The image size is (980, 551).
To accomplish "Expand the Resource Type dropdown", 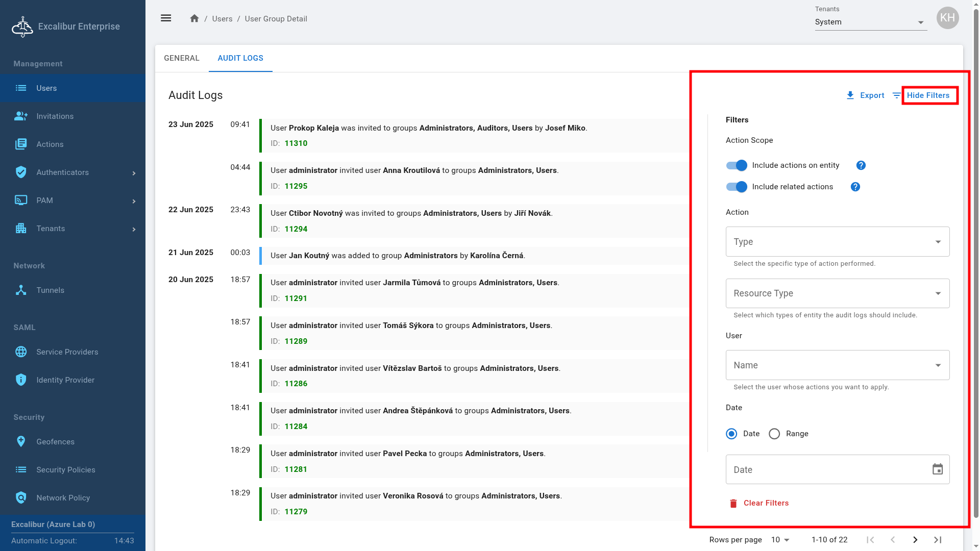I will coord(837,293).
